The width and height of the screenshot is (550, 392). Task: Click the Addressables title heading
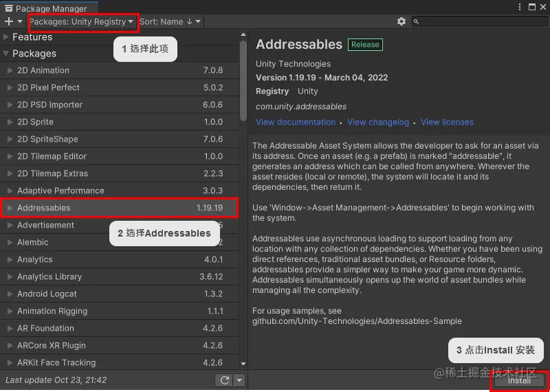299,45
